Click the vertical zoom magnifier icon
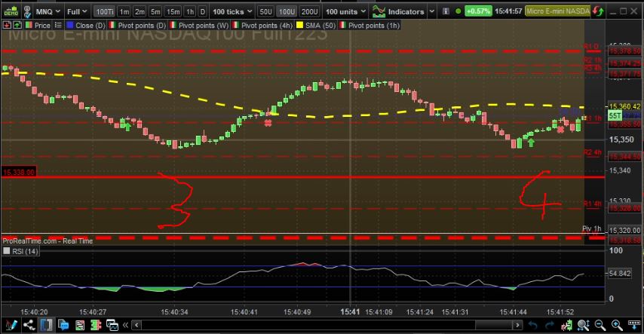This screenshot has height=334, width=644. pos(583,326)
